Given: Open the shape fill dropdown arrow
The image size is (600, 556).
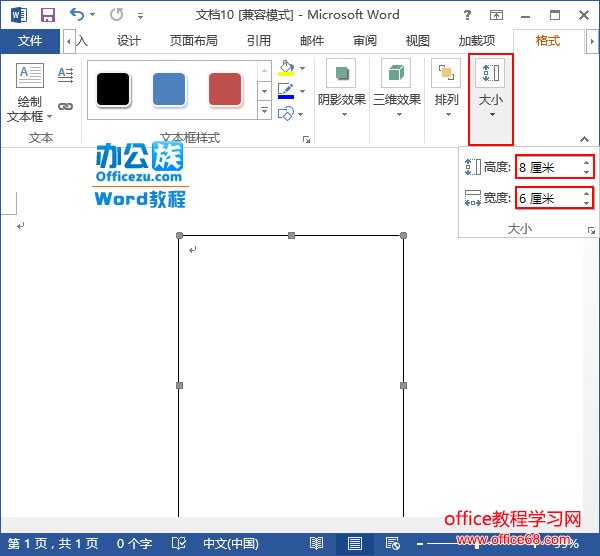Looking at the screenshot, I should tap(302, 68).
